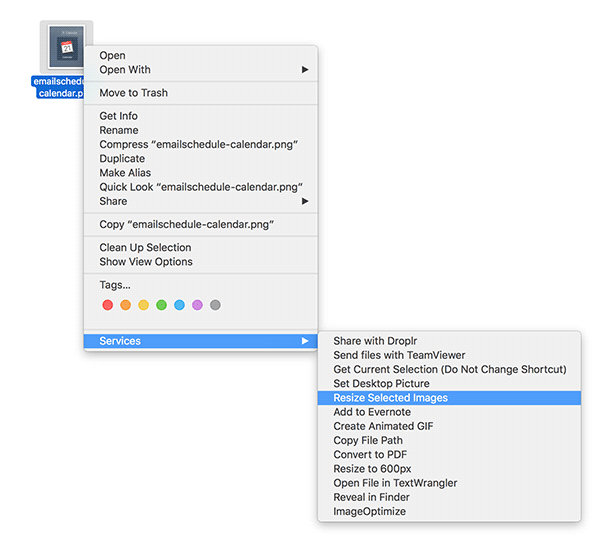Expand the Share submenu
This screenshot has width=600, height=546.
[201, 201]
